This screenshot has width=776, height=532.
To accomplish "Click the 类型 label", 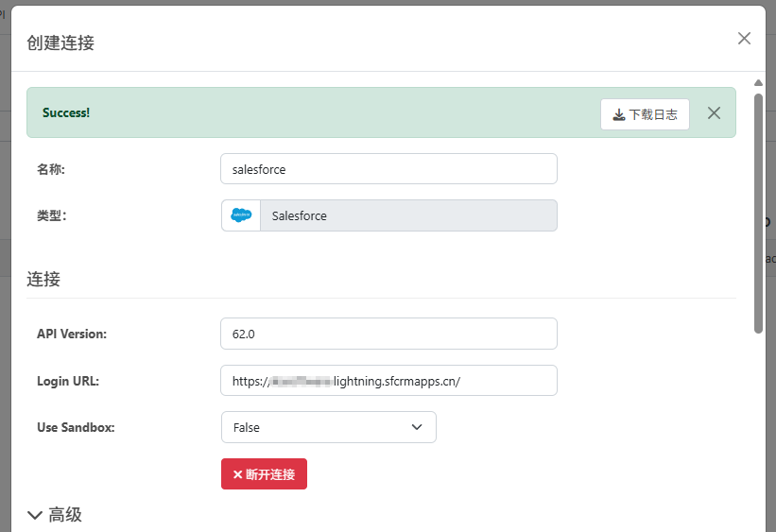I will 51,215.
